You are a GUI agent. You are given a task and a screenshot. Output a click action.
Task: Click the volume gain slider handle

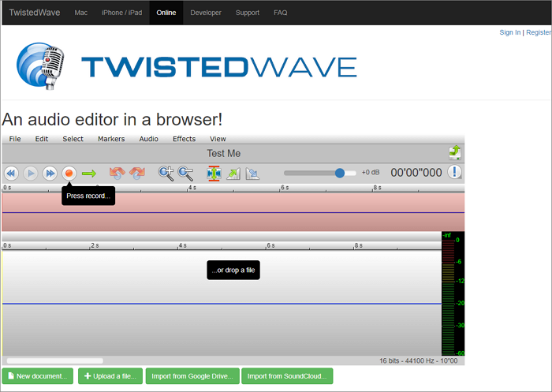(340, 173)
